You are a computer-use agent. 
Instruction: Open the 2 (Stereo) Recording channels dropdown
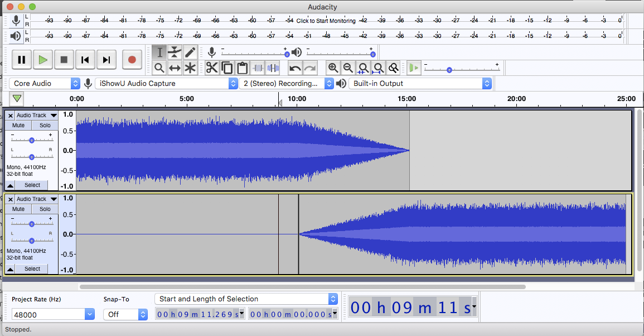click(286, 84)
